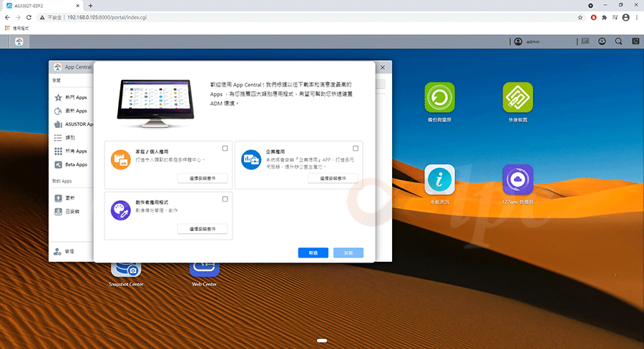This screenshot has width=644, height=349.
Task: Open the admin account menu
Action: 527,41
